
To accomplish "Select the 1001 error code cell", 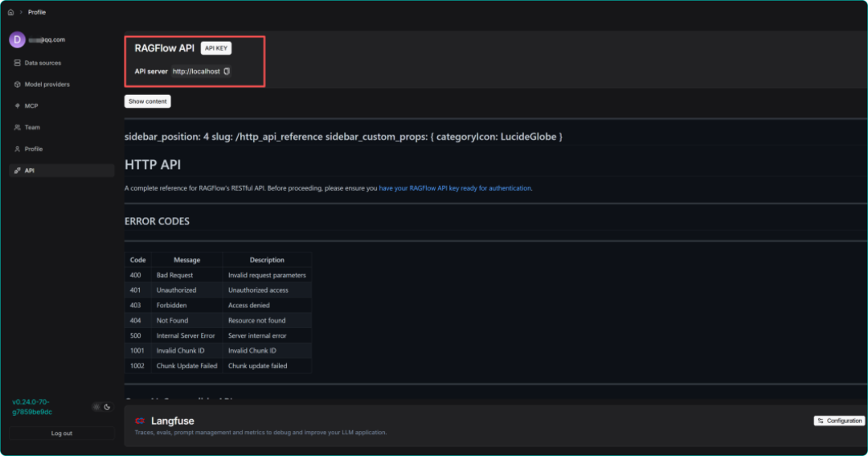I will pos(138,351).
